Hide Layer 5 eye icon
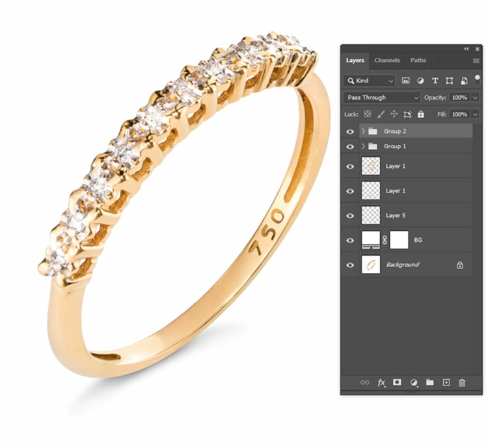Screen dimensions: 488x448 (350, 216)
